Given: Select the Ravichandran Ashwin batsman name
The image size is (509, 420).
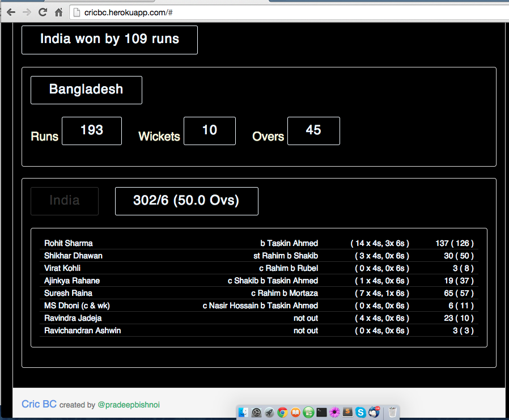Looking at the screenshot, I should click(82, 330).
